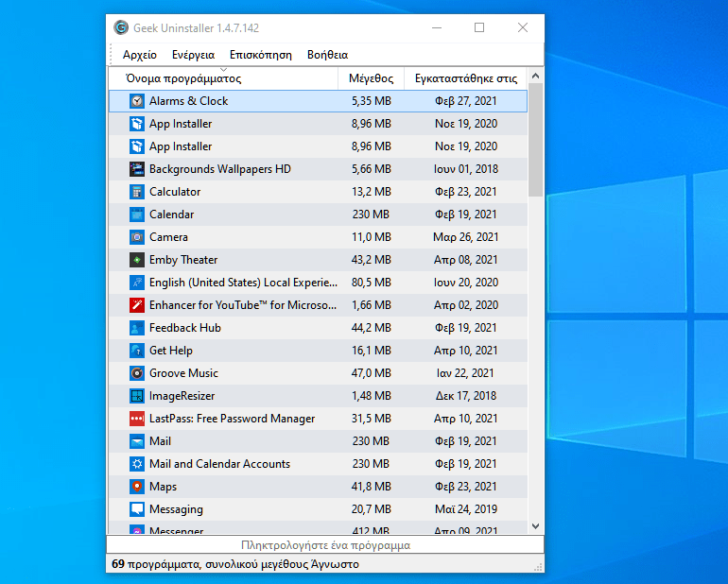Select the Alarms & Clock row name

coord(188,101)
